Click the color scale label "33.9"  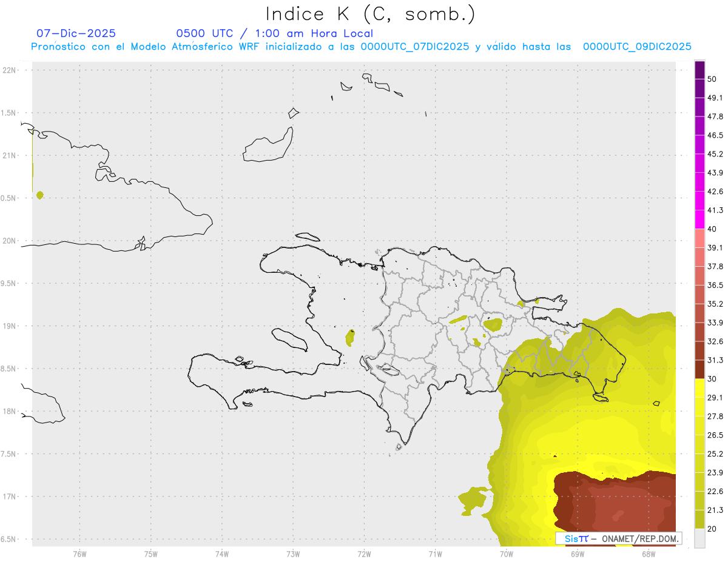(715, 323)
